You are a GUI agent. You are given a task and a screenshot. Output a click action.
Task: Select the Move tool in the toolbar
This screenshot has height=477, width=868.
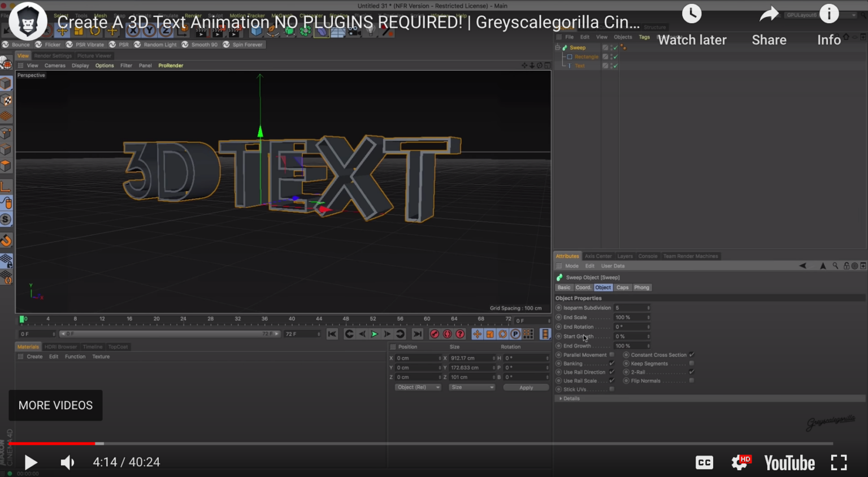tap(63, 31)
